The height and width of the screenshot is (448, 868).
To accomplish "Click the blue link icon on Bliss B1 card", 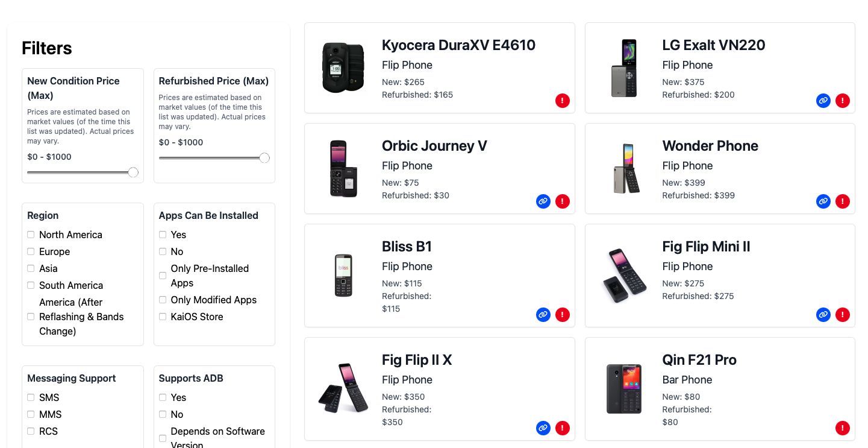I will tap(543, 315).
